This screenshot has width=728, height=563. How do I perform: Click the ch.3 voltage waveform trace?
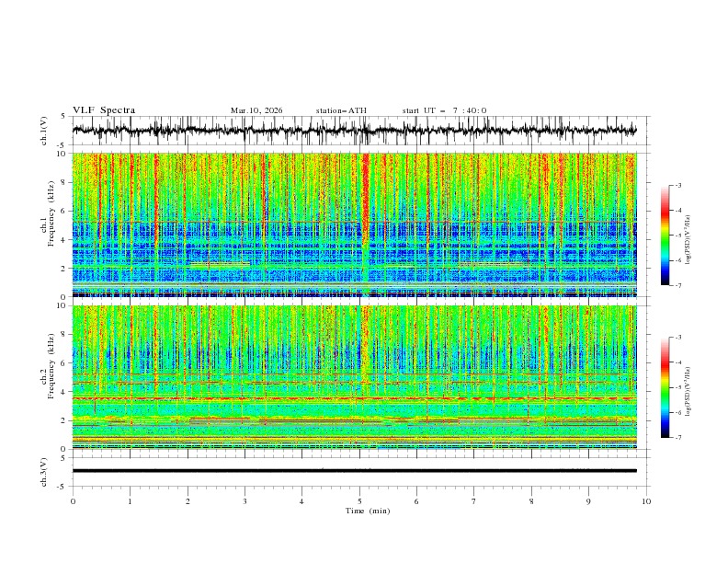click(x=354, y=471)
